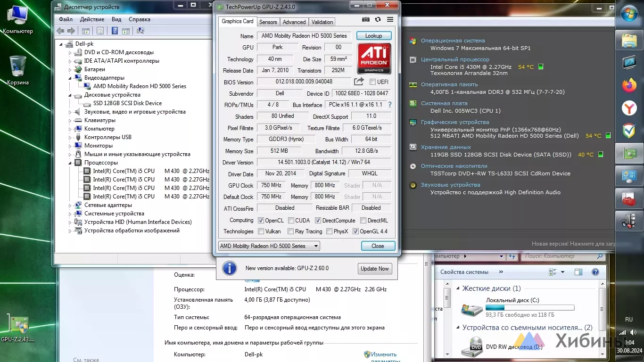644x362 pixels.
Task: Collapse the Видеоадаптеры node
Action: (70, 78)
